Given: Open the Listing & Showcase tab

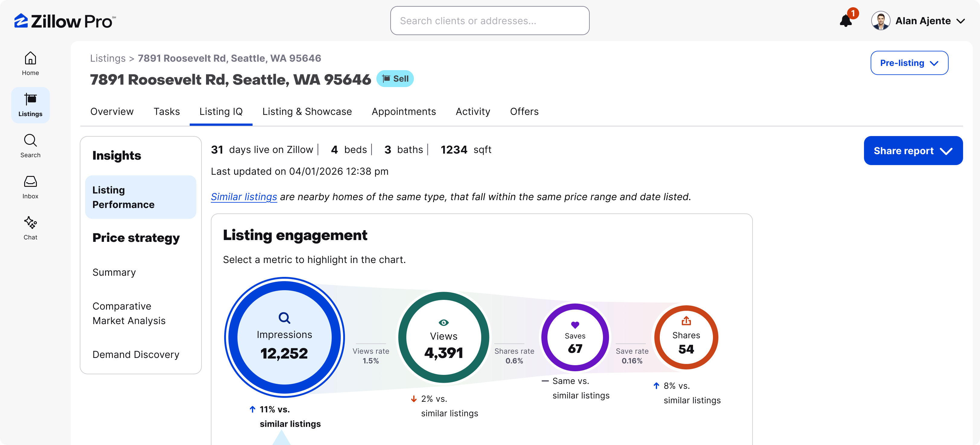Looking at the screenshot, I should pos(307,112).
